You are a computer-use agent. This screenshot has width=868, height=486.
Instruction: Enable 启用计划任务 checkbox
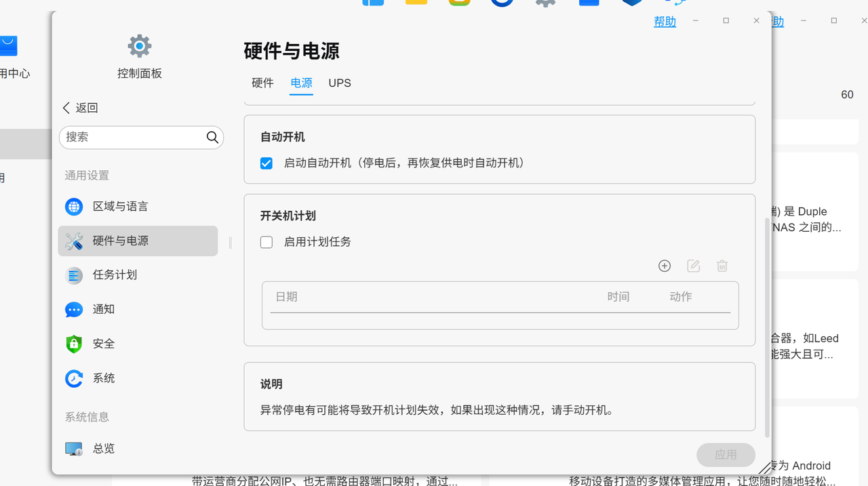[x=267, y=242]
